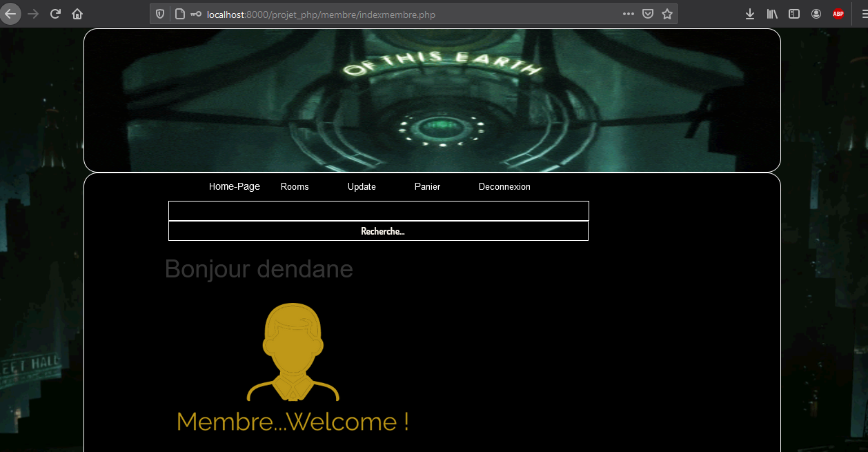The image size is (868, 452).
Task: Open the Home-Page menu item
Action: coord(234,186)
